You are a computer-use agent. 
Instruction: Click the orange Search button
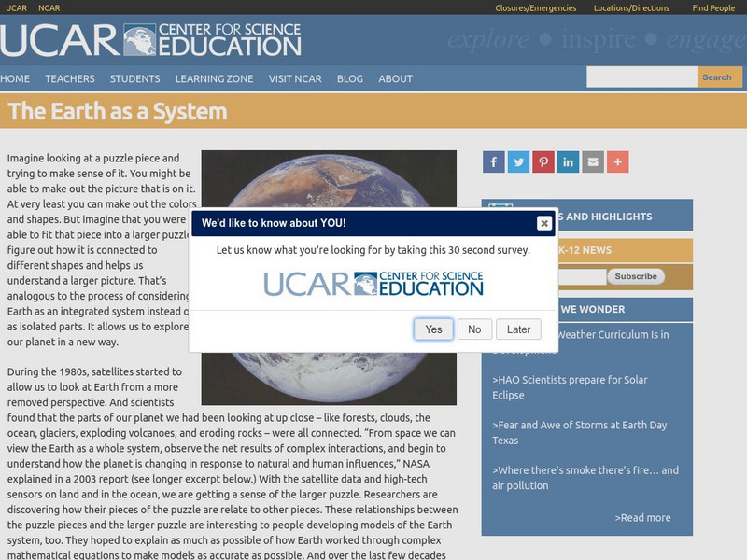719,77
